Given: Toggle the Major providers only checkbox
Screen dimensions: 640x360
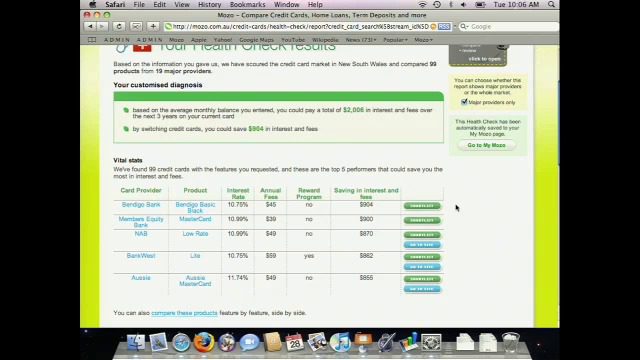Looking at the screenshot, I should point(464,102).
